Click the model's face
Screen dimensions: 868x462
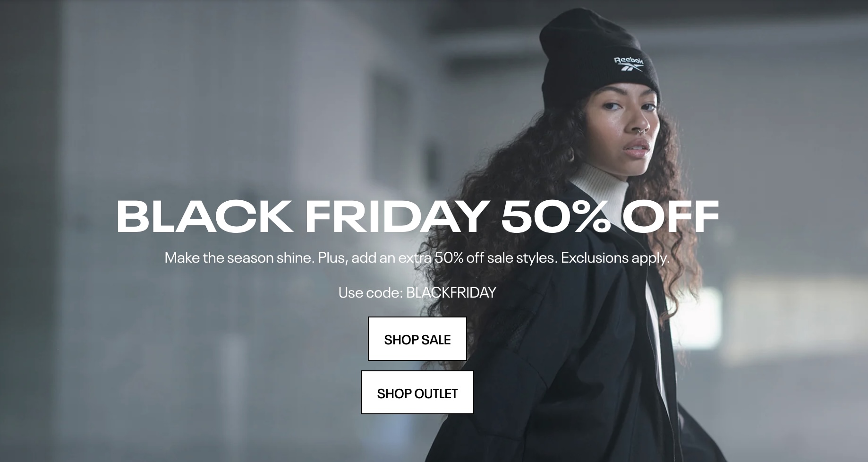click(x=623, y=128)
